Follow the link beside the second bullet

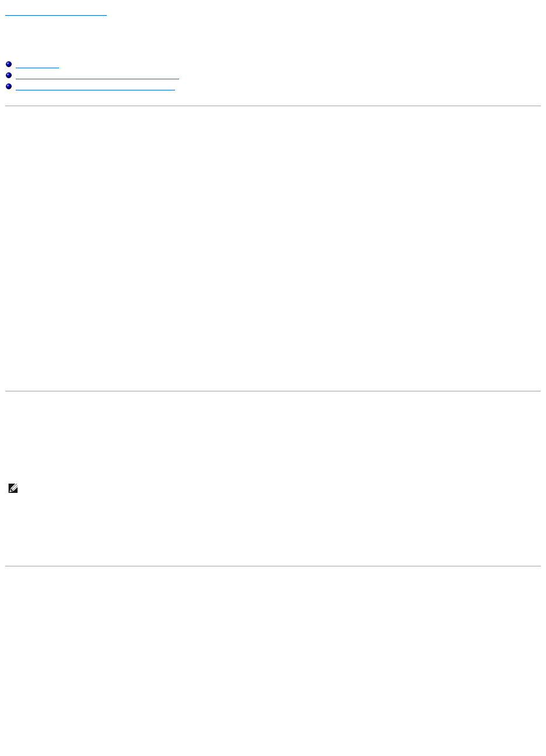pyautogui.click(x=97, y=76)
